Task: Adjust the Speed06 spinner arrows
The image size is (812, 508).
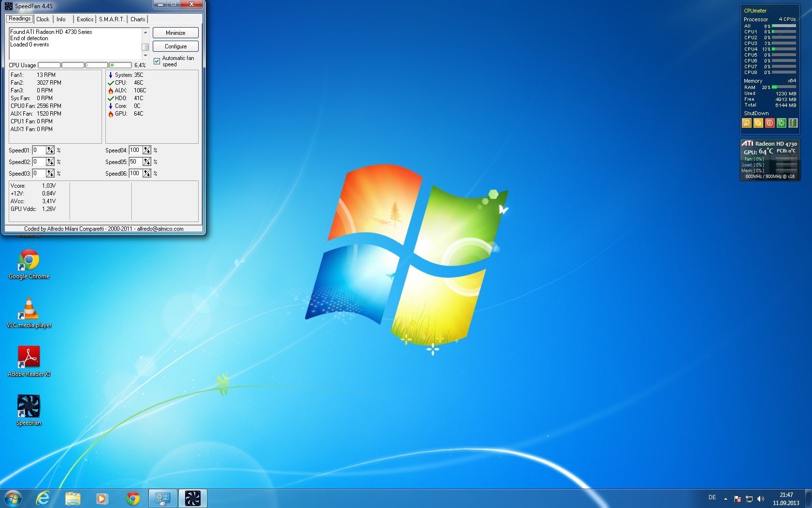Action: (x=147, y=173)
